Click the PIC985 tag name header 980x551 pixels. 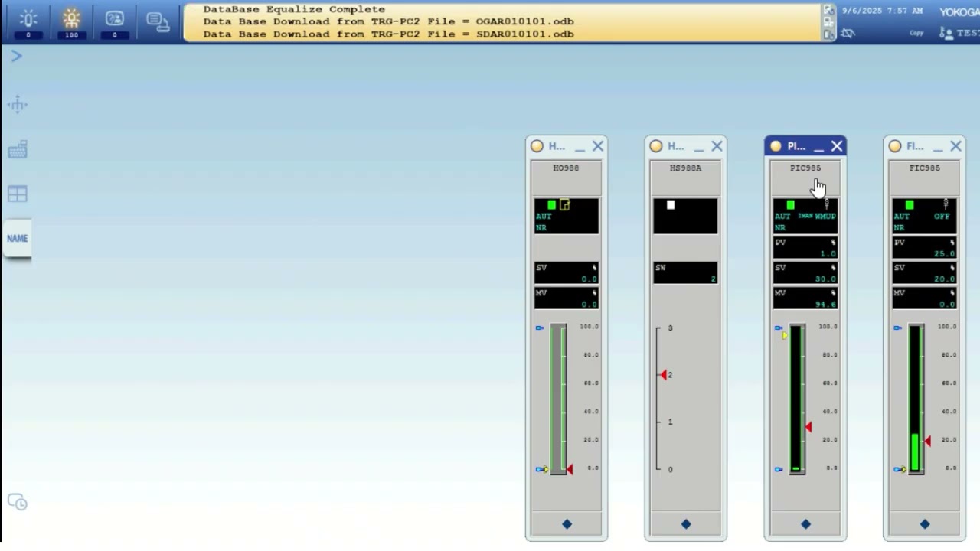click(805, 168)
